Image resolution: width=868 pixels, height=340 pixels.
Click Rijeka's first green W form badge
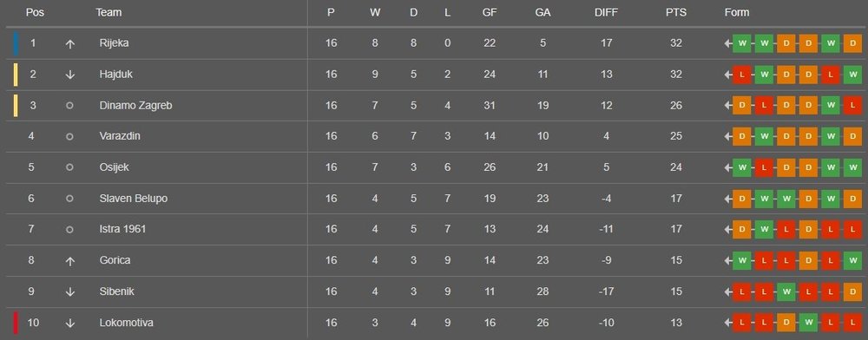(742, 43)
